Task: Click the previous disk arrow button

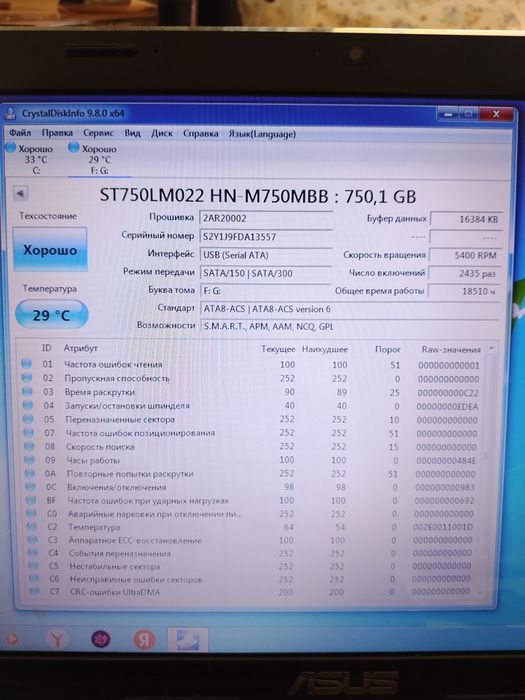Action: click(x=20, y=194)
